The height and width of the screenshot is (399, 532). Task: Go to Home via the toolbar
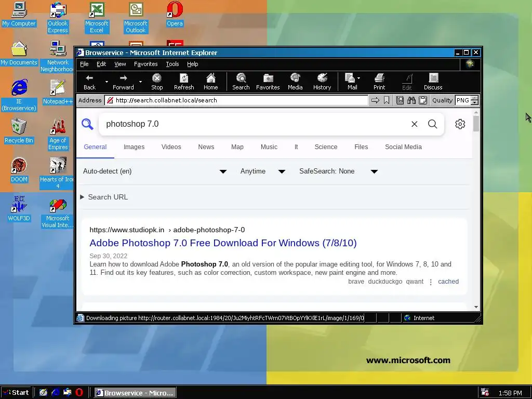click(x=211, y=82)
